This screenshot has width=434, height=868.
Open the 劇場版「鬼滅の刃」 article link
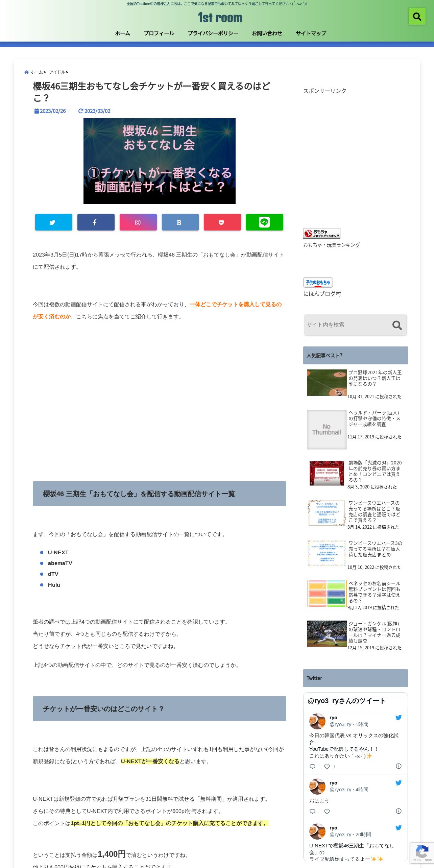(375, 471)
